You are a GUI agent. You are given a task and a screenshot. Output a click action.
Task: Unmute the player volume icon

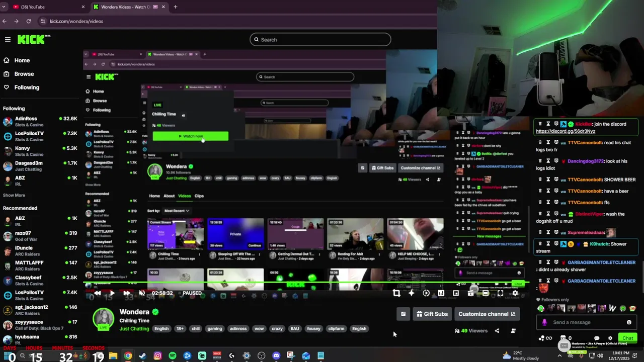click(x=142, y=293)
